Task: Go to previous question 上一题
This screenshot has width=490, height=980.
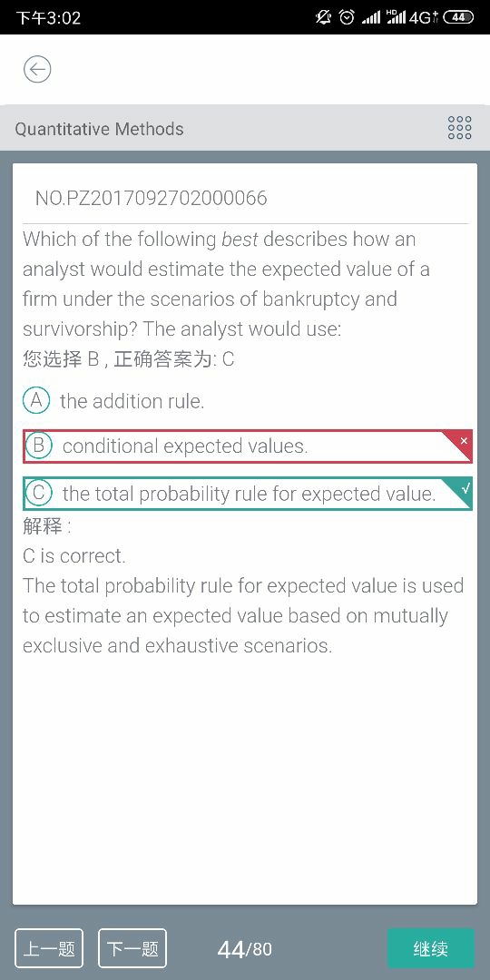Action: (x=49, y=948)
